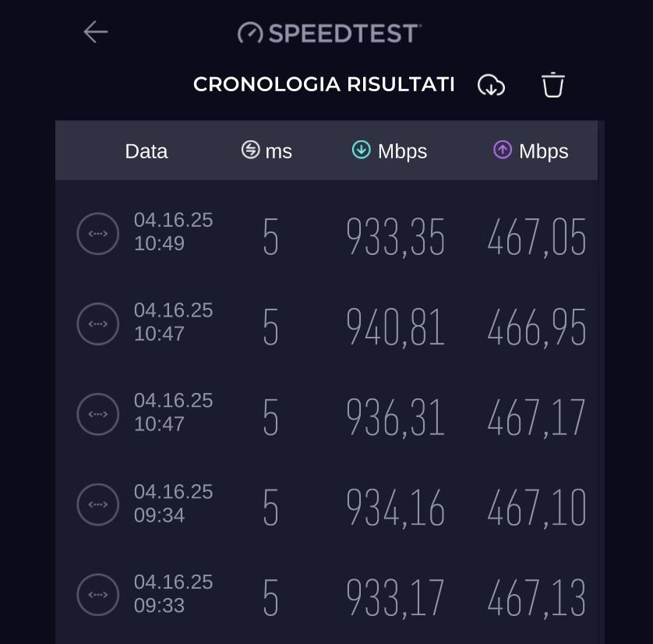Click the Speedtest logo
This screenshot has height=644, width=653.
tap(330, 33)
